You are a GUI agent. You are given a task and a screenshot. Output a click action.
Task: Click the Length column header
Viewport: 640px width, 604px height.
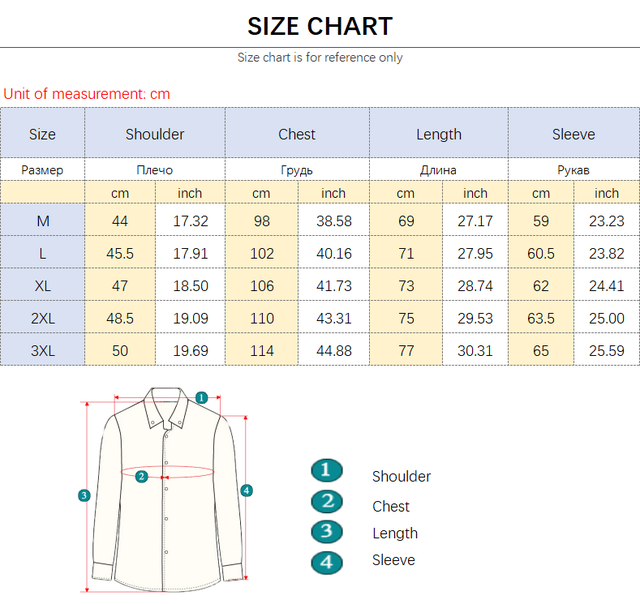[439, 134]
